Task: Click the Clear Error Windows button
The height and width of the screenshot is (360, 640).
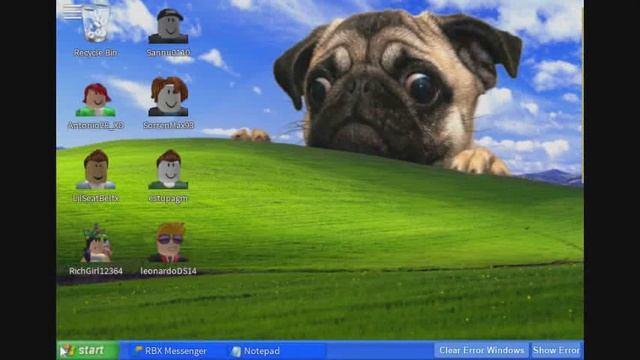Action: [x=481, y=350]
